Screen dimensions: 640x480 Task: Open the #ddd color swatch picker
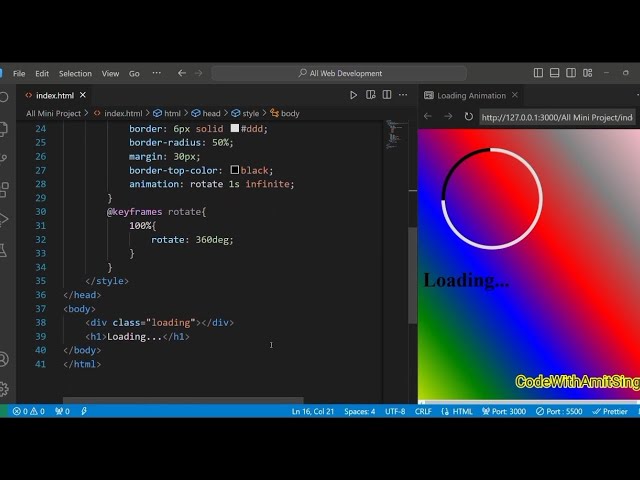(x=235, y=128)
